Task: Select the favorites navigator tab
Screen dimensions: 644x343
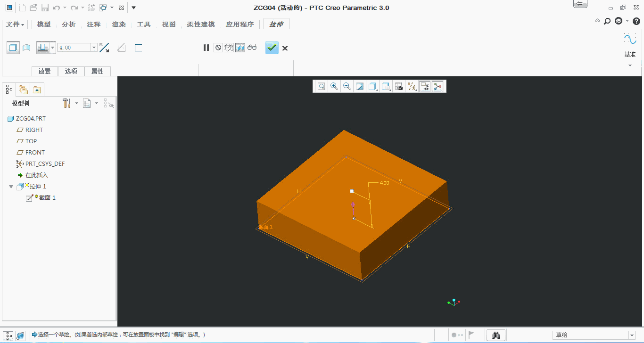Action: click(37, 89)
